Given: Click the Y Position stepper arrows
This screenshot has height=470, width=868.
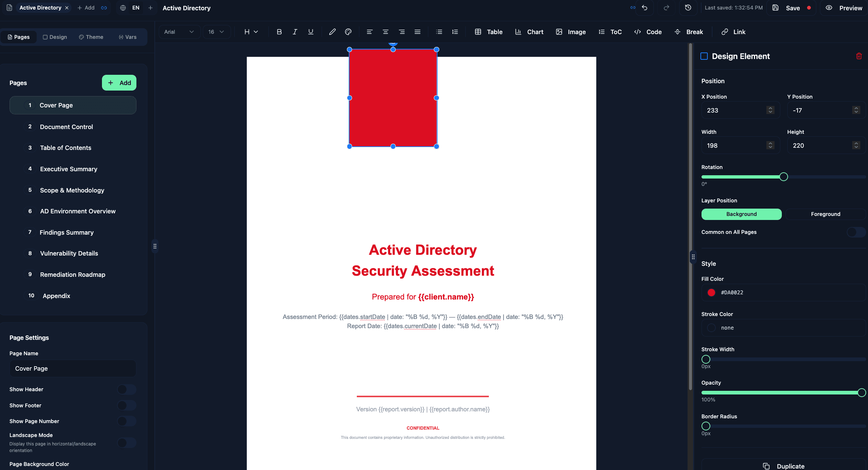Looking at the screenshot, I should pyautogui.click(x=856, y=110).
